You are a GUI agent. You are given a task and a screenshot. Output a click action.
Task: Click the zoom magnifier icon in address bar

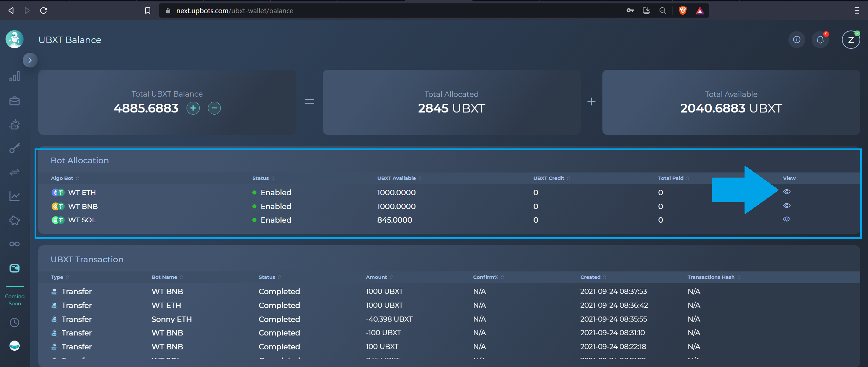click(x=662, y=11)
